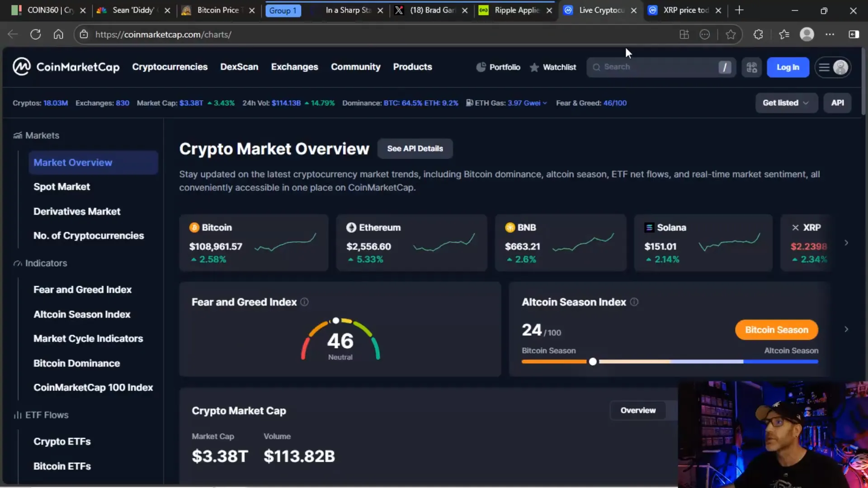868x488 pixels.
Task: Click the Solana coin icon
Action: (x=649, y=227)
